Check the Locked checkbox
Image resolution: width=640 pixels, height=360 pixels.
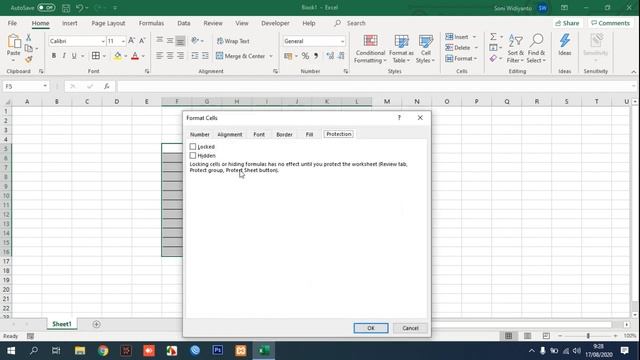pos(193,147)
